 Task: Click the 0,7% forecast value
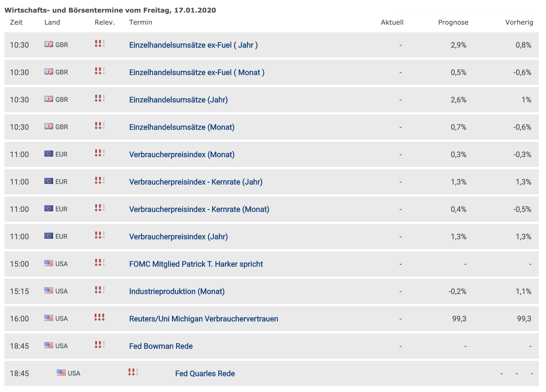tap(459, 127)
